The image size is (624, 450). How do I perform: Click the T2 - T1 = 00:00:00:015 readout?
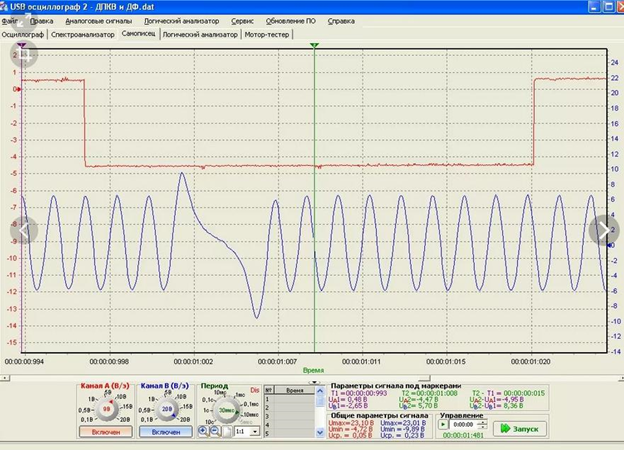point(508,393)
